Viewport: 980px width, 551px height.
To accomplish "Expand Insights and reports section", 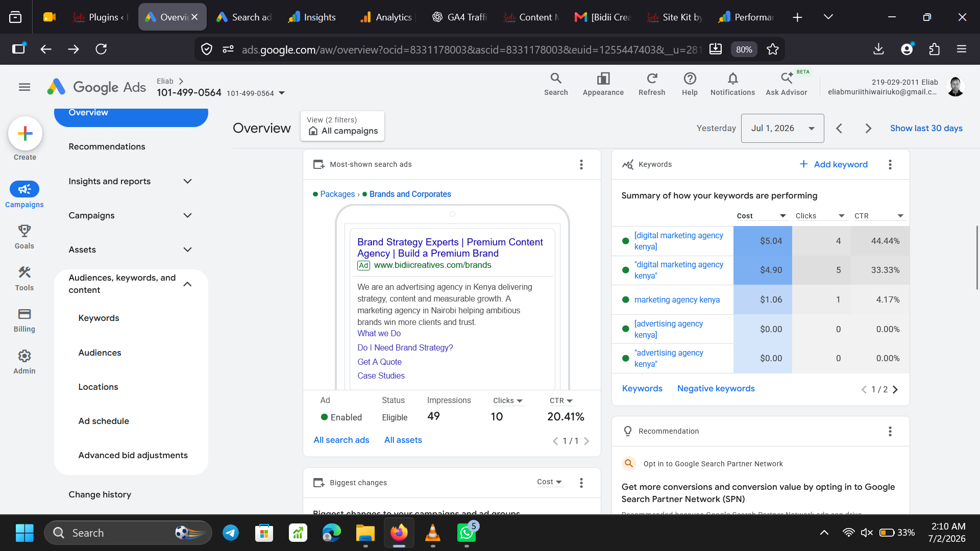I will point(187,181).
